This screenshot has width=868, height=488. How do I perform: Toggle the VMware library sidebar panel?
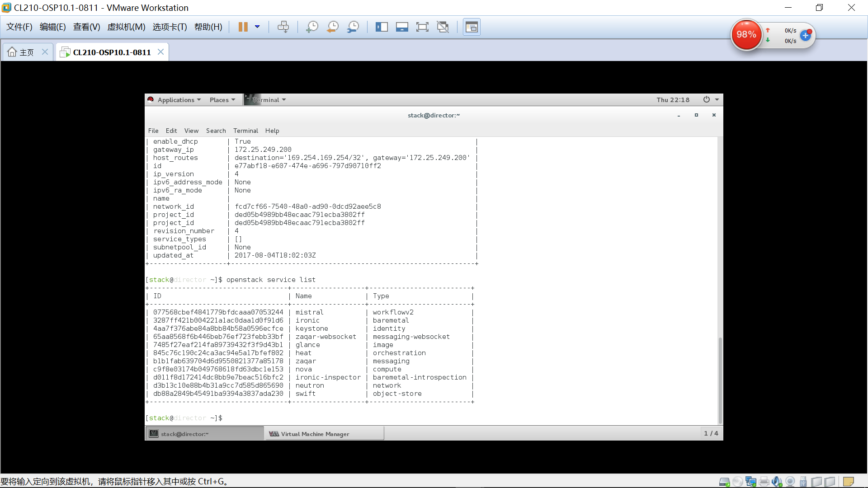tap(382, 27)
